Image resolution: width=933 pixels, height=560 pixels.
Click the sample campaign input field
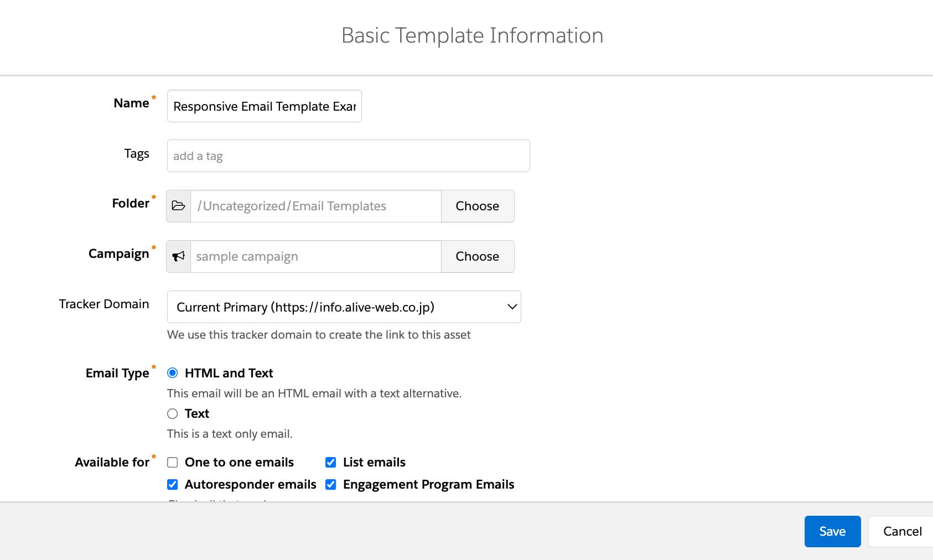coord(315,256)
